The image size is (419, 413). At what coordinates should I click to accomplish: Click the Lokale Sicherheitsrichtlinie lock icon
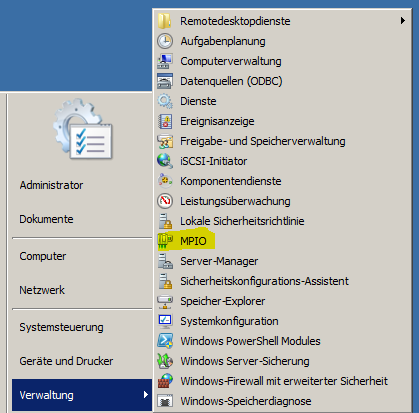click(165, 221)
